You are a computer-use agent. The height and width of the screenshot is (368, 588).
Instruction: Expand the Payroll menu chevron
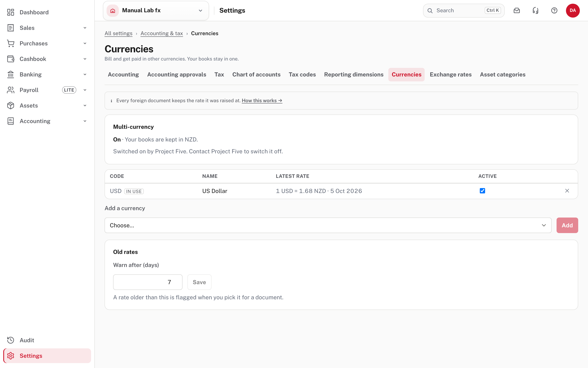click(85, 90)
